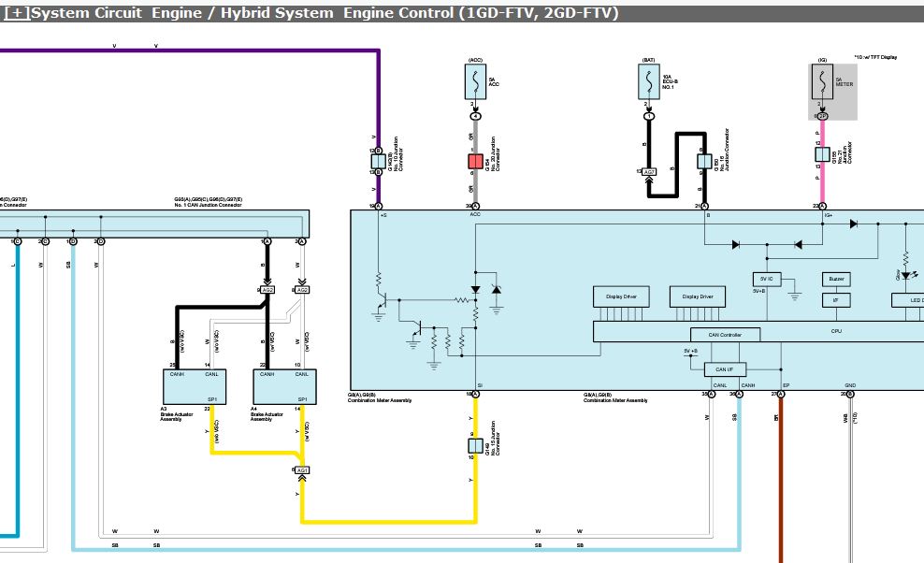Click the AG1 connector on yellow wire

point(302,469)
